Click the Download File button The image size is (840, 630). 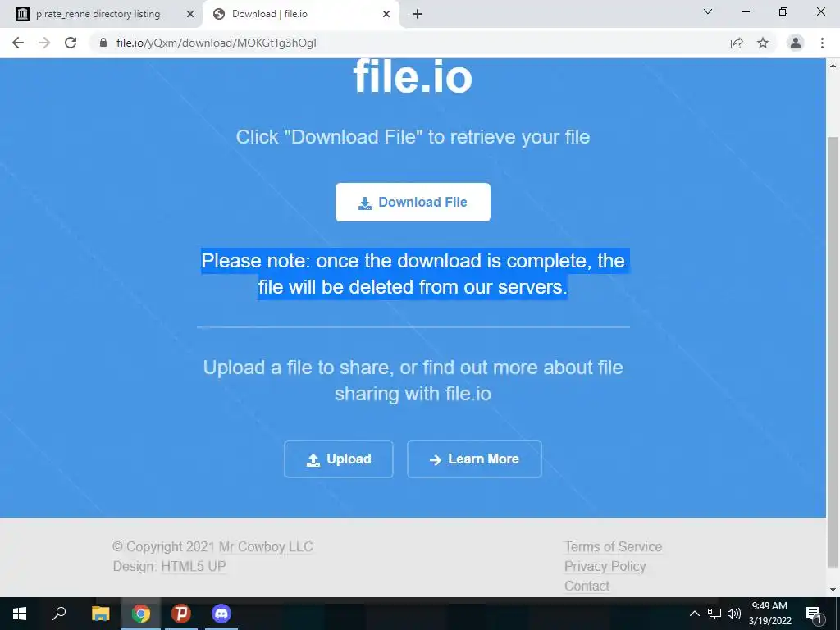coord(413,202)
